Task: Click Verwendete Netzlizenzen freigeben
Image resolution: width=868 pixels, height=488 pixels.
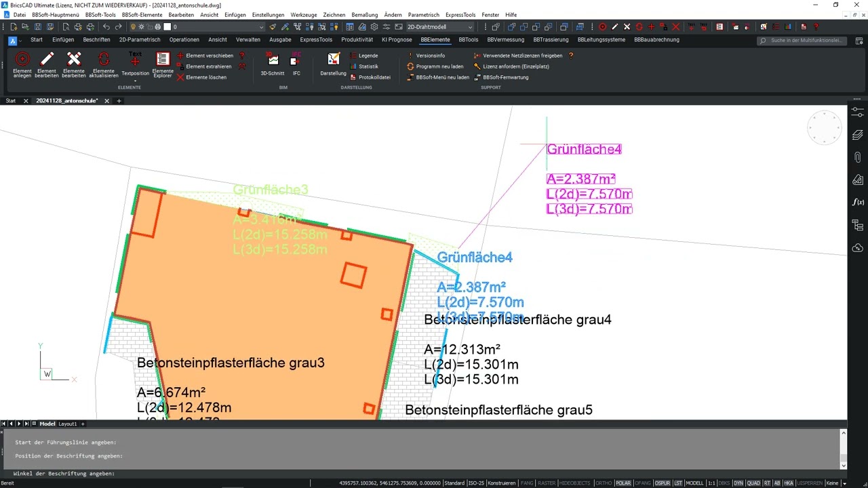Action: click(x=518, y=56)
